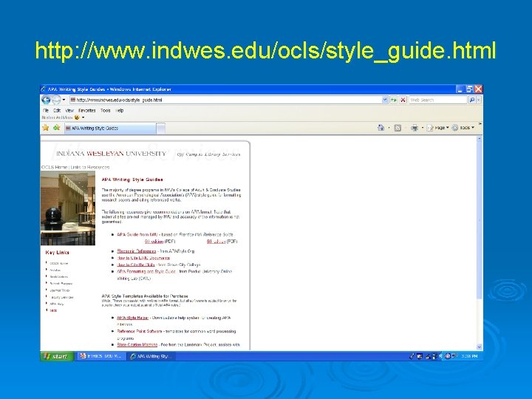The height and width of the screenshot is (399, 532).
Task: Click the OCLS Home breadcrumb link
Action: click(x=54, y=167)
